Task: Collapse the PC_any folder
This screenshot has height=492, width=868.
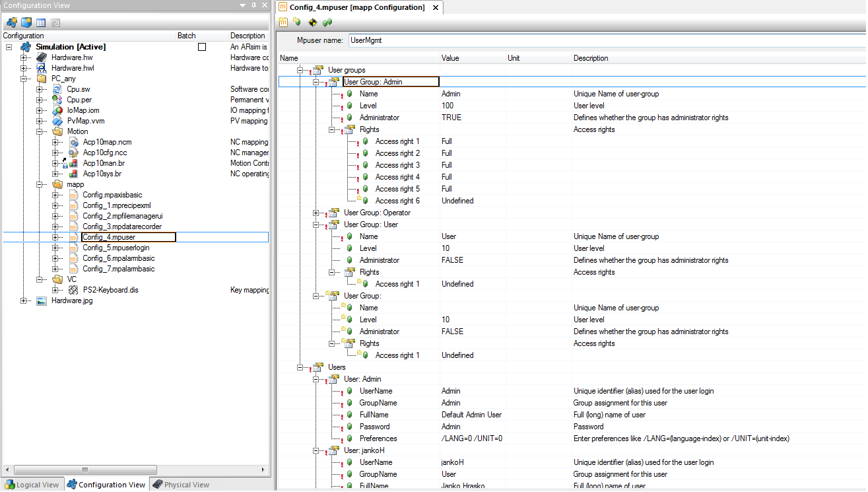Action: 24,79
